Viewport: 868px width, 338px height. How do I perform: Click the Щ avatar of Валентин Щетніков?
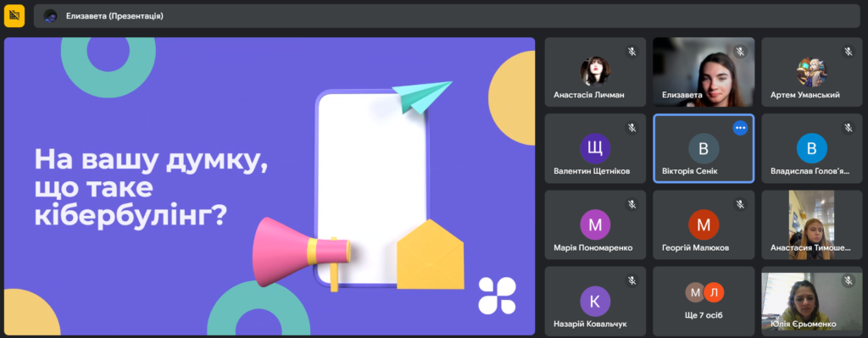[x=595, y=148]
